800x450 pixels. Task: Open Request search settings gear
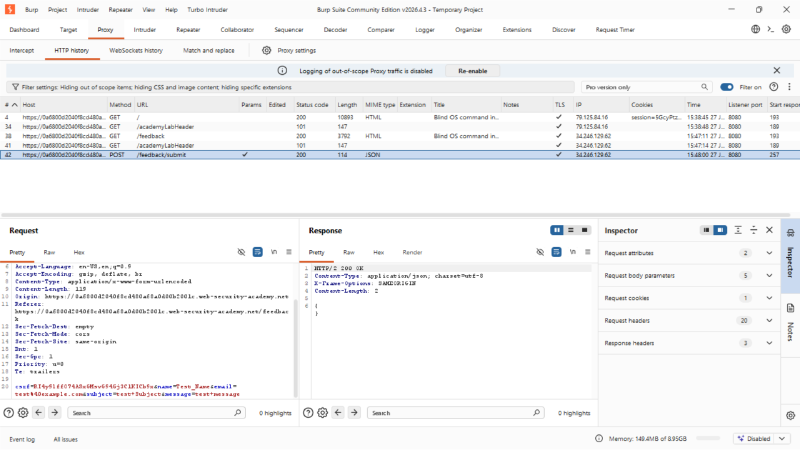23,413
